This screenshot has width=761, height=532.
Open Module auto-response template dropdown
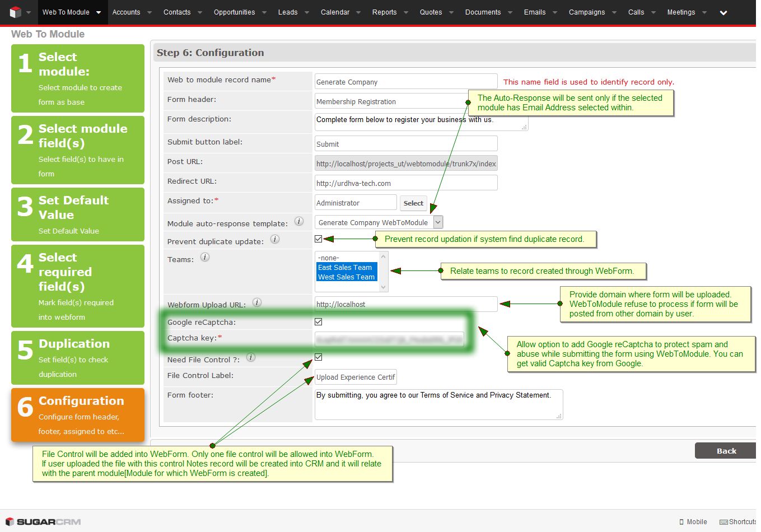tap(379, 222)
